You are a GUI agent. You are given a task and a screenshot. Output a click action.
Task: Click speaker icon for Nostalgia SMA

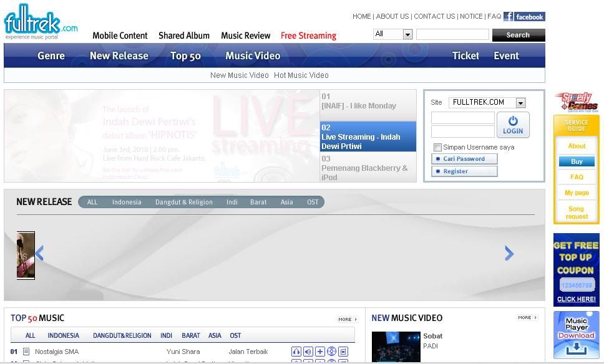[x=308, y=352]
